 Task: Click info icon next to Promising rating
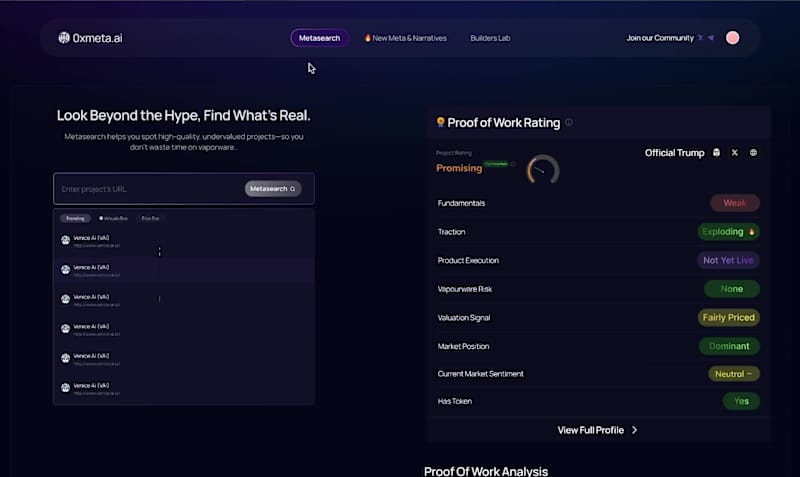513,164
